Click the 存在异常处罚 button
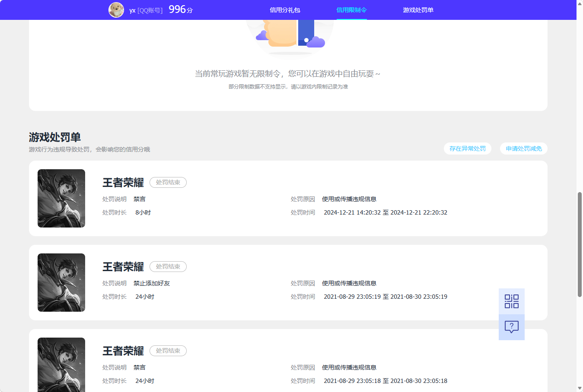Image resolution: width=583 pixels, height=392 pixels. 468,149
